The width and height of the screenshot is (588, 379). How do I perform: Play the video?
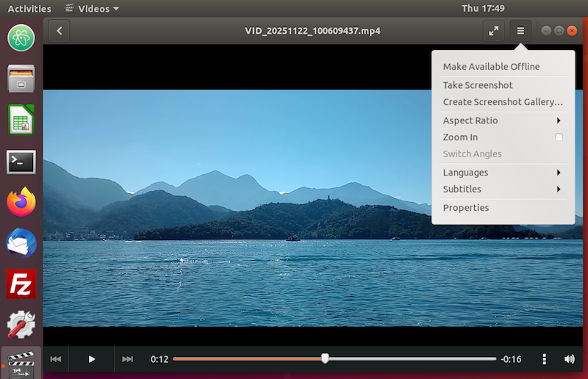91,359
